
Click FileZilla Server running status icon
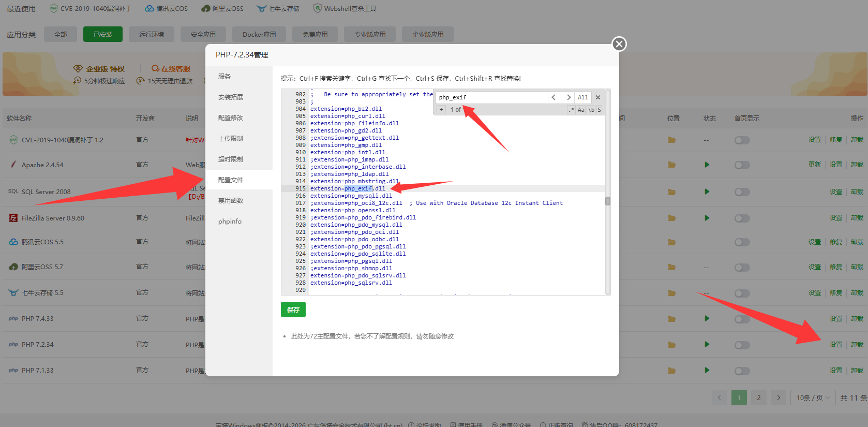tap(707, 218)
